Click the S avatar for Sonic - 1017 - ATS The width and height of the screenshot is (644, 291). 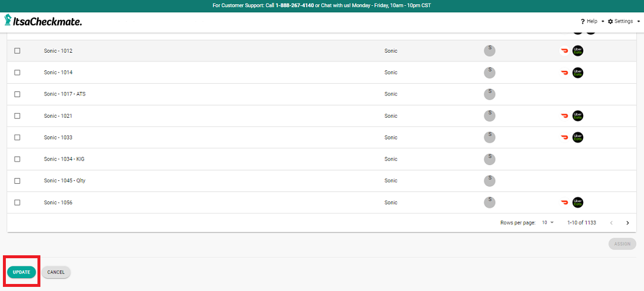pos(489,94)
